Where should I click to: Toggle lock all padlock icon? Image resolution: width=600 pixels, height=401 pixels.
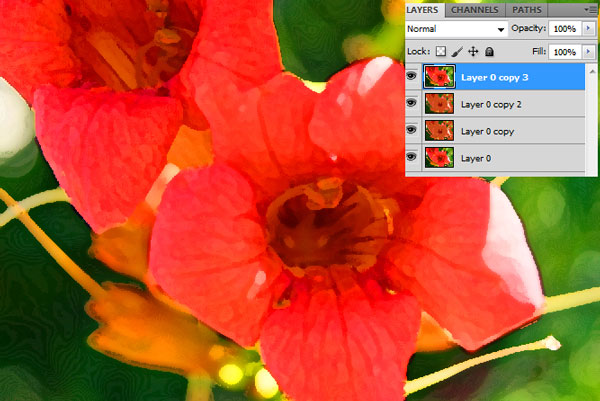pos(489,51)
